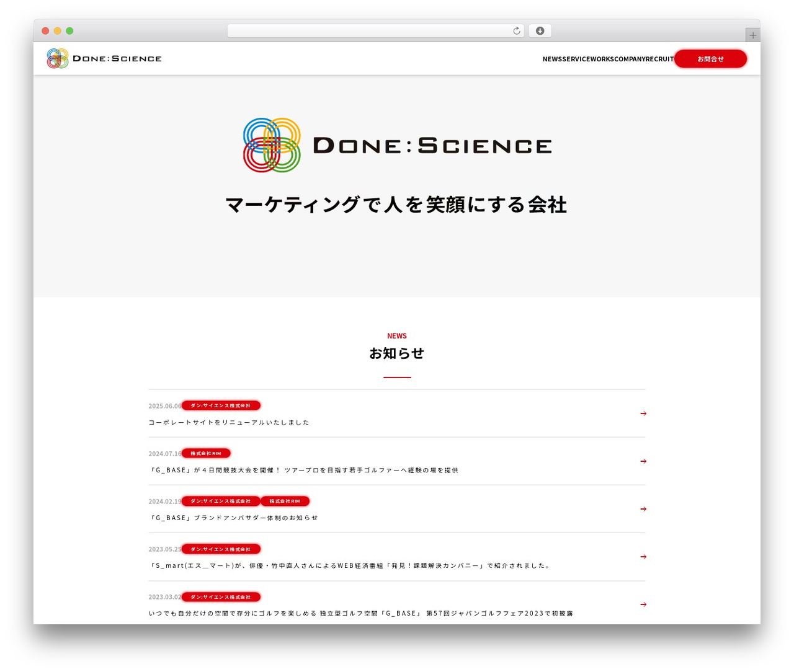Click the arrow on the 2023.05.25 news row
794x672 pixels.
click(643, 557)
